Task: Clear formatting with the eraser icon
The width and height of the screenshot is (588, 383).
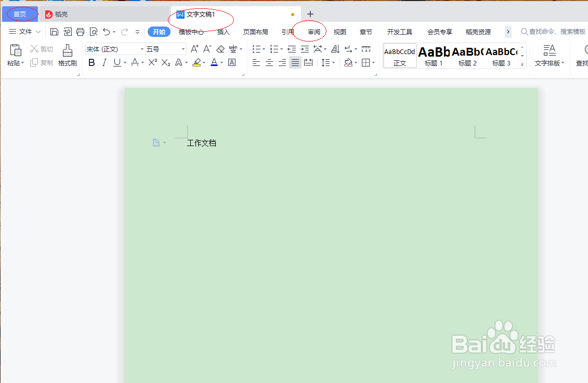Action: (x=220, y=49)
